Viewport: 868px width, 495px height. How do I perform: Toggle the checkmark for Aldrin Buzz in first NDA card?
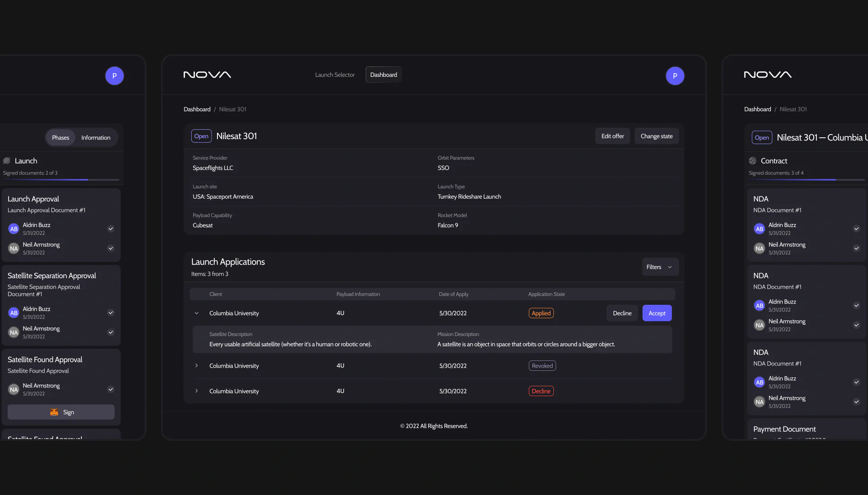(x=856, y=229)
